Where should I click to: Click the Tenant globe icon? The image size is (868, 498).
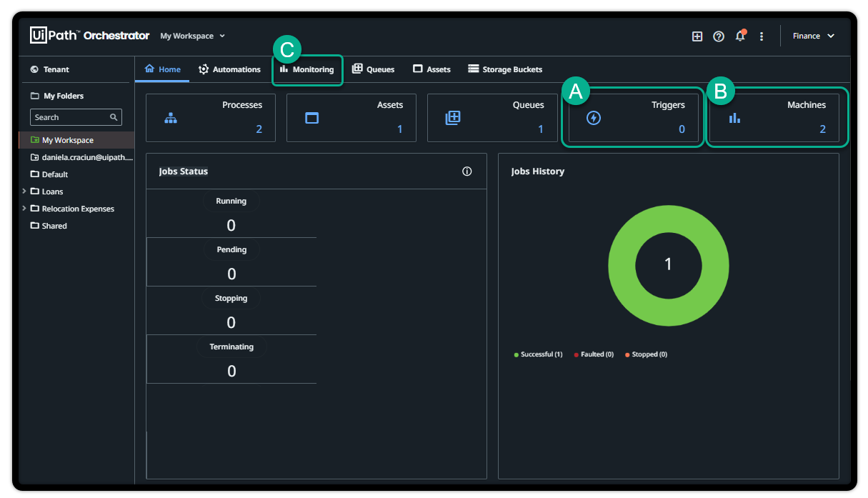coord(34,69)
